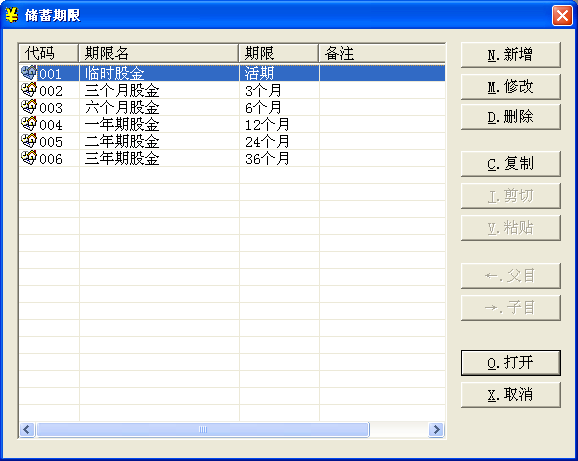Select the row named 二年期股金
578x461 pixels.
click(x=232, y=141)
